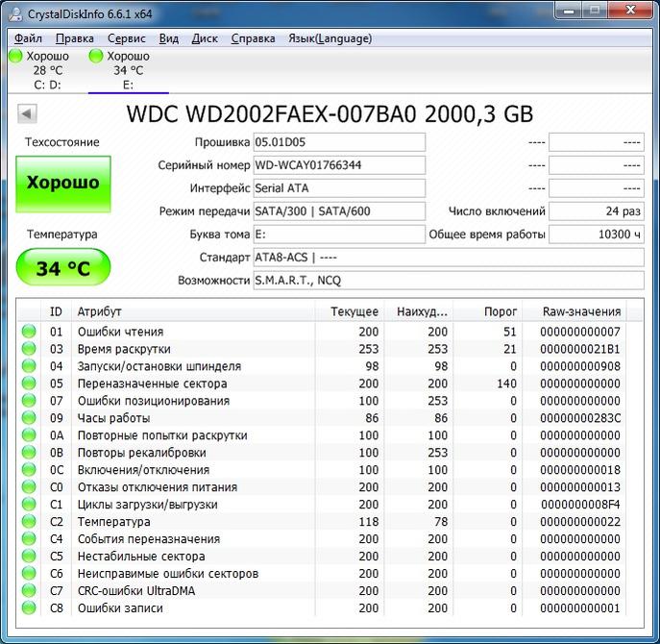This screenshot has height=644, width=660.
Task: Click raw value 0000000008F4
Action: click(580, 505)
